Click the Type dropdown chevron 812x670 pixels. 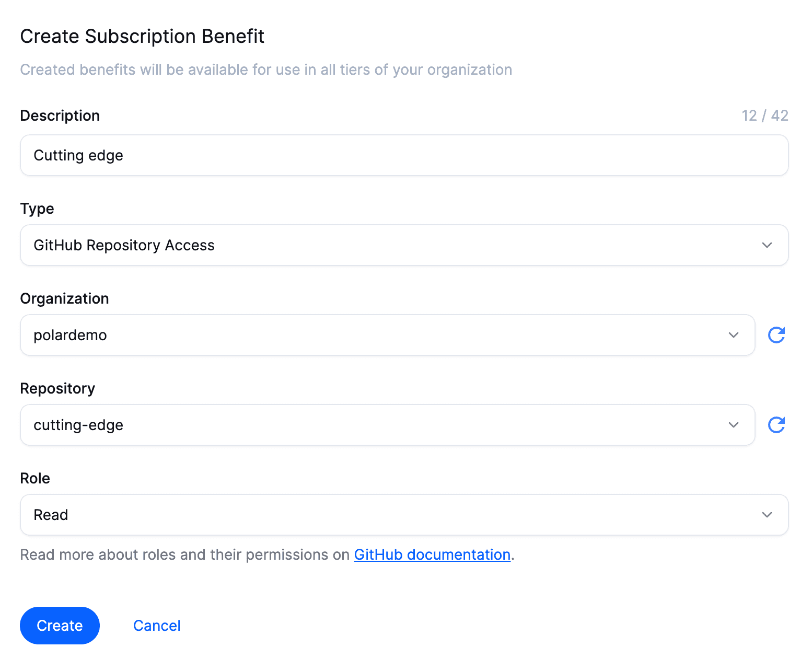click(x=767, y=245)
